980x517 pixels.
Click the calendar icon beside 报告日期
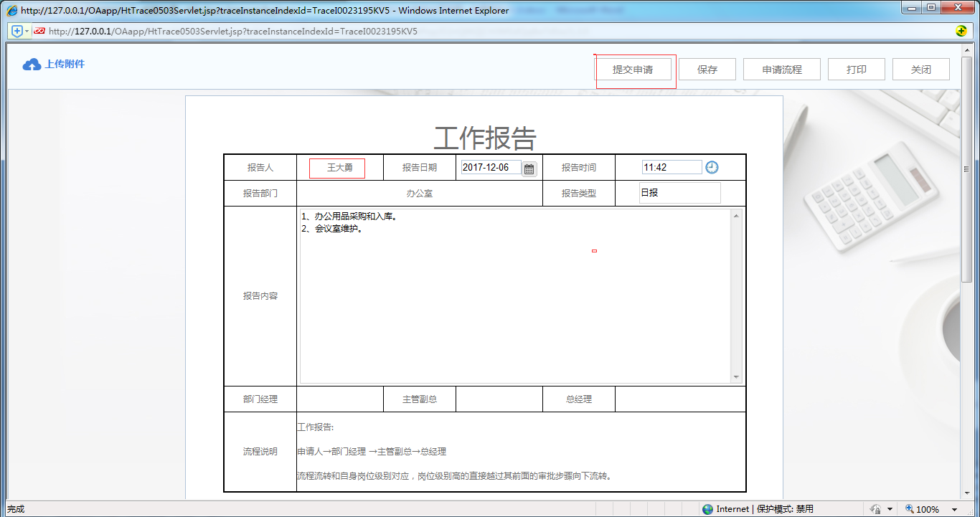529,167
